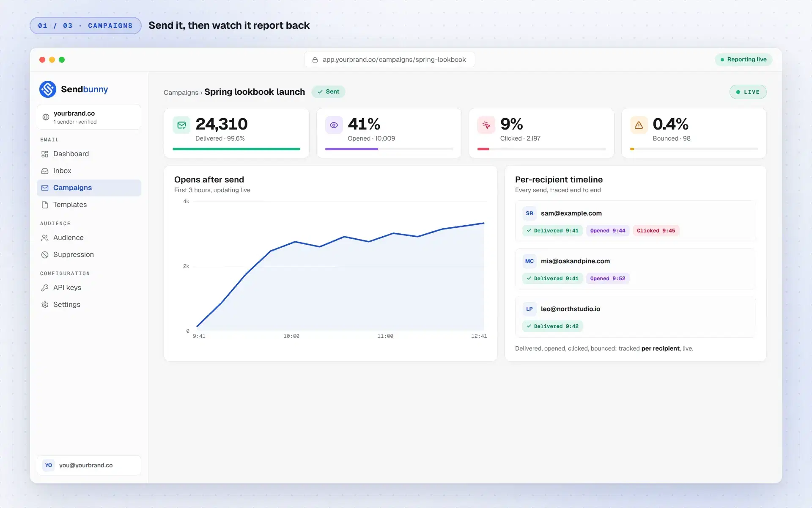812x508 pixels.
Task: Open the Inbox menu item
Action: (89, 171)
